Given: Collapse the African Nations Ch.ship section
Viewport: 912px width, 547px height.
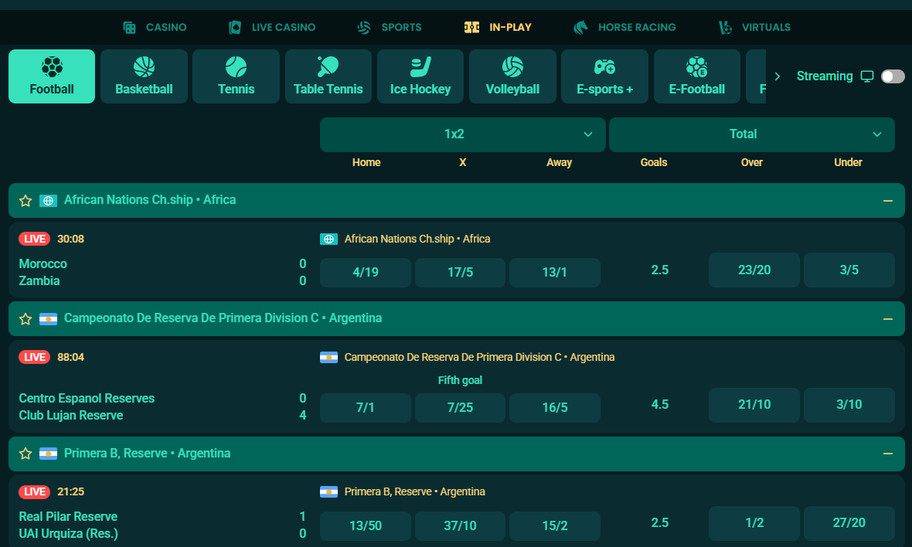Looking at the screenshot, I should click(x=887, y=200).
